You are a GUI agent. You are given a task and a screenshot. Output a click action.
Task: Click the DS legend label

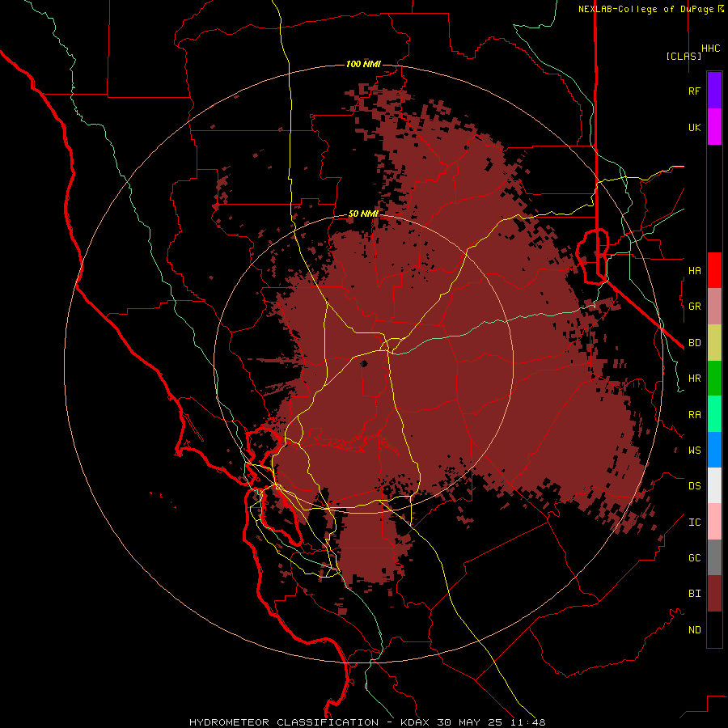point(694,486)
